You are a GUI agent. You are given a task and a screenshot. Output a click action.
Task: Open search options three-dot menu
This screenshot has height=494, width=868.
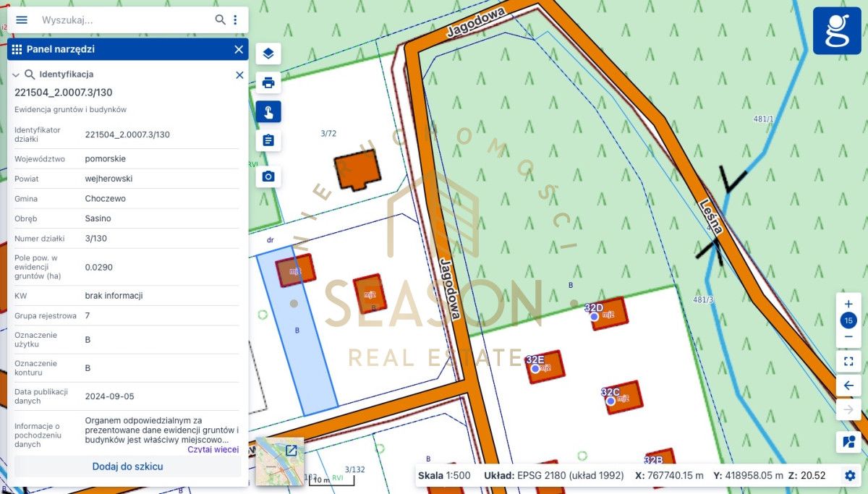(x=235, y=20)
